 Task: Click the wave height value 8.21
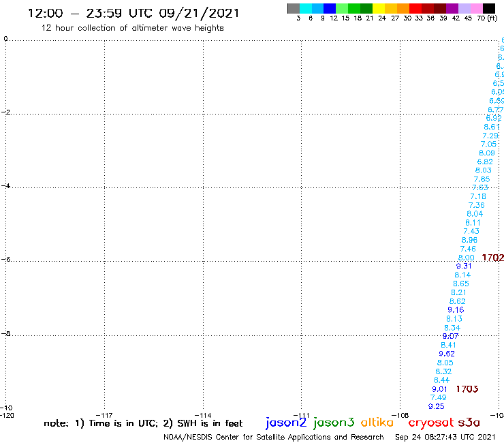pos(458,293)
